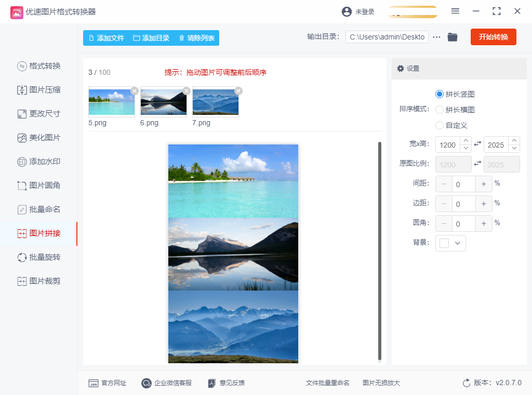532x395 pixels.
Task: Increase 边距 margin with plus button
Action: pos(484,204)
